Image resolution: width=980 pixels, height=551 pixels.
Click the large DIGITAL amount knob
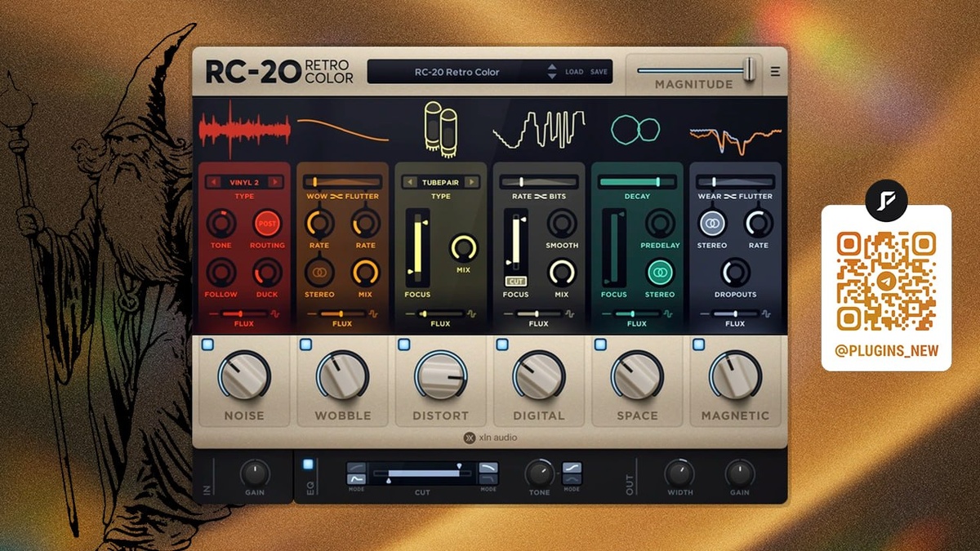pos(539,375)
